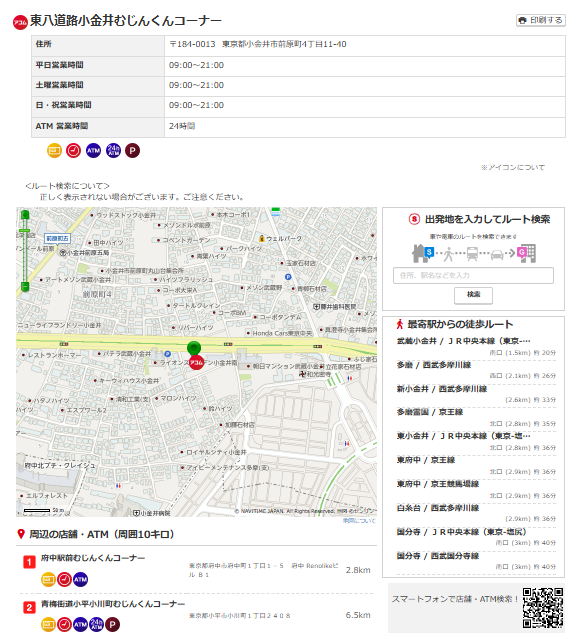Click the yellow card icon for 府中駅前 store
Screen dimensions: 570x633
pos(48,579)
